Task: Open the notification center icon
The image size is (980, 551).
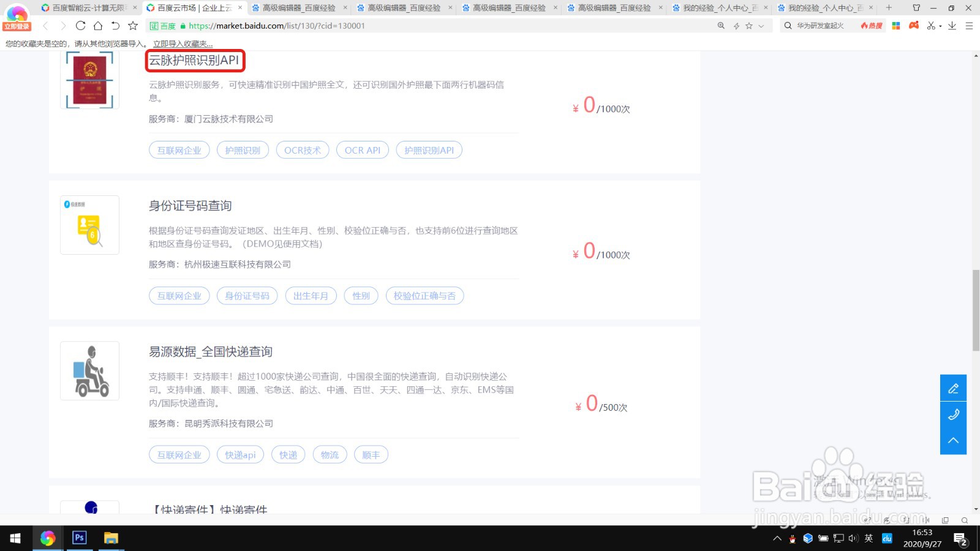Action: pyautogui.click(x=960, y=539)
